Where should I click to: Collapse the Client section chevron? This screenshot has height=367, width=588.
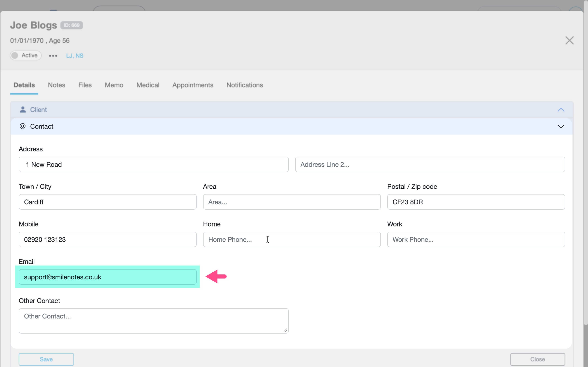point(561,110)
